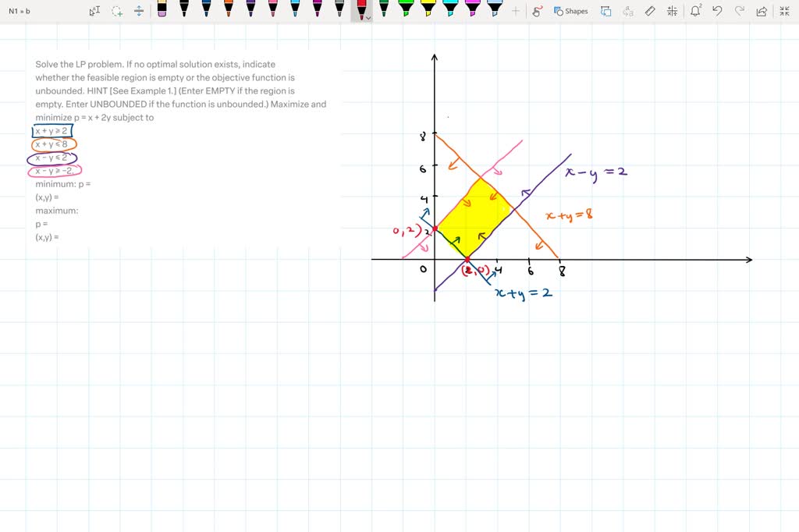Click the handwritten 'x−y = 2' label

596,172
